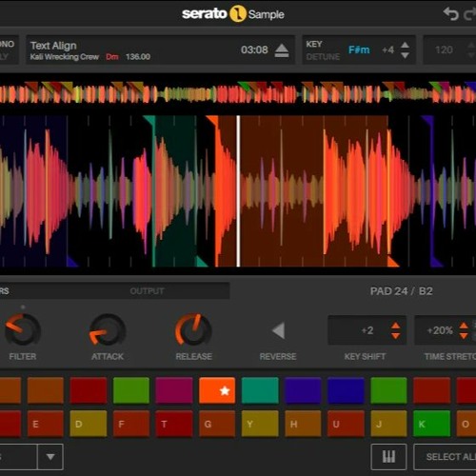Click the Dm key label
This screenshot has height=476, width=476.
112,57
